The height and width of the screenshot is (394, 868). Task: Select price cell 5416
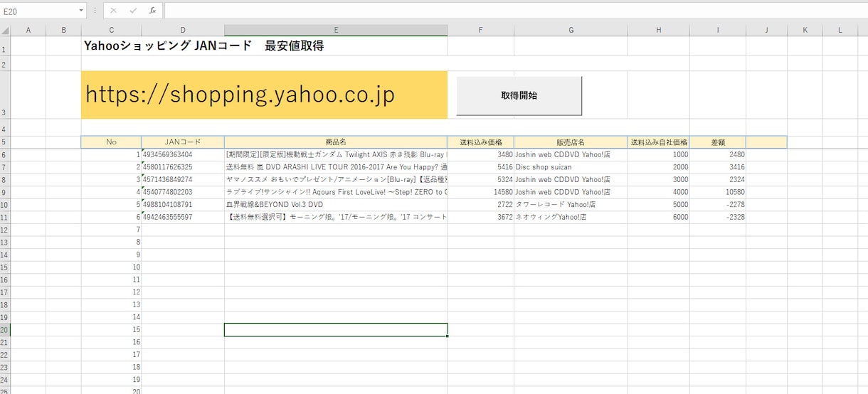pos(481,167)
